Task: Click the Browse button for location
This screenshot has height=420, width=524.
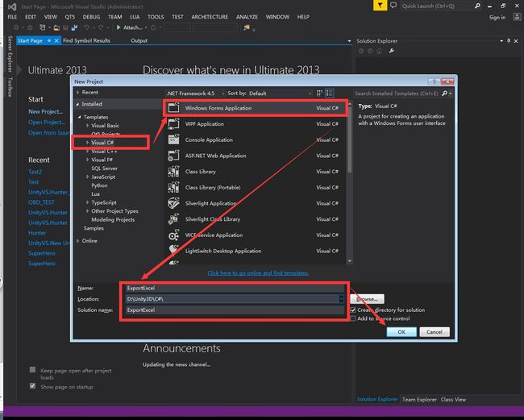Action: [x=368, y=299]
